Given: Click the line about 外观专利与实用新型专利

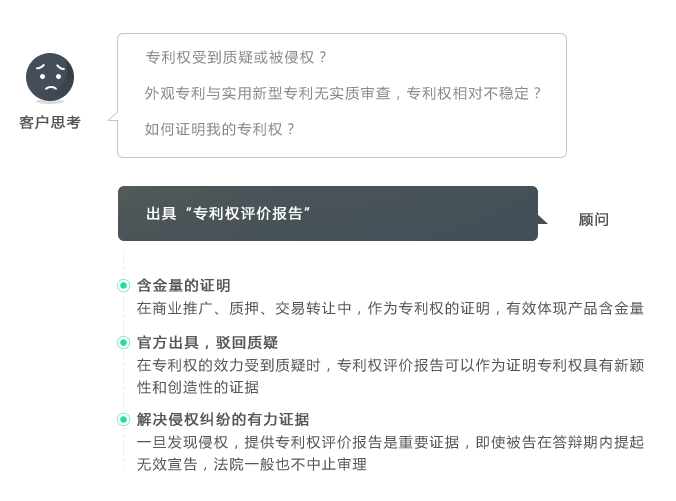Looking at the screenshot, I should [343, 93].
